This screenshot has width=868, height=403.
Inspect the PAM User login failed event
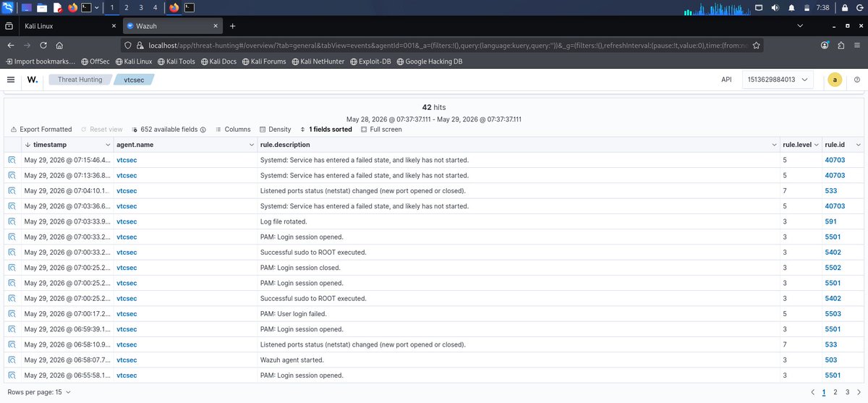[12, 314]
